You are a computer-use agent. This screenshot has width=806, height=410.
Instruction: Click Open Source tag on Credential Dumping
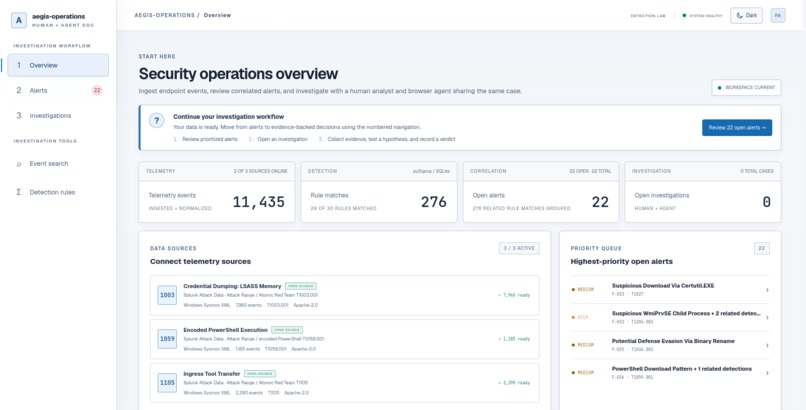point(301,286)
